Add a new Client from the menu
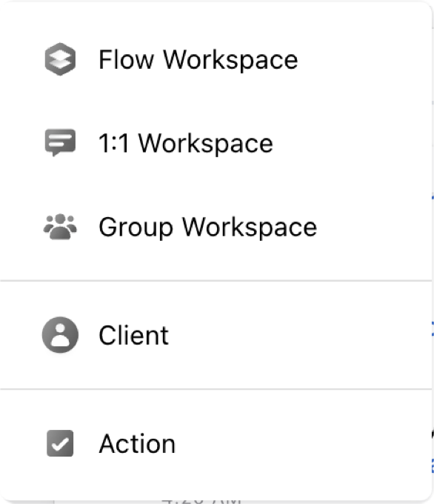The image size is (434, 504). tap(216, 335)
